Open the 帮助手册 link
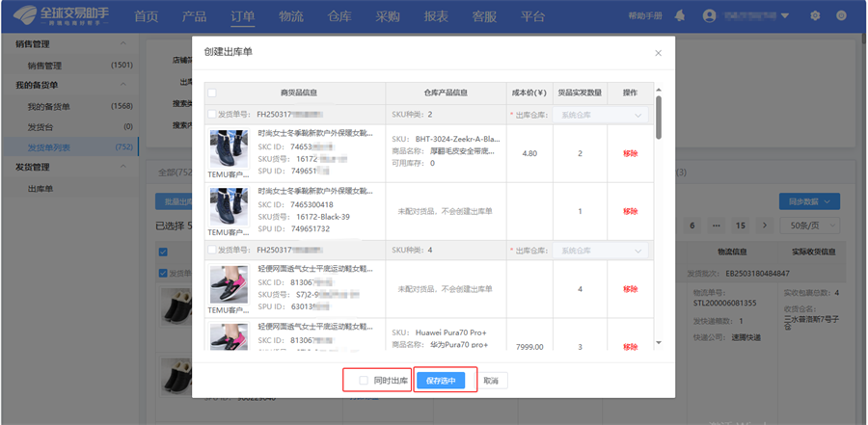This screenshot has width=868, height=425. (x=645, y=16)
